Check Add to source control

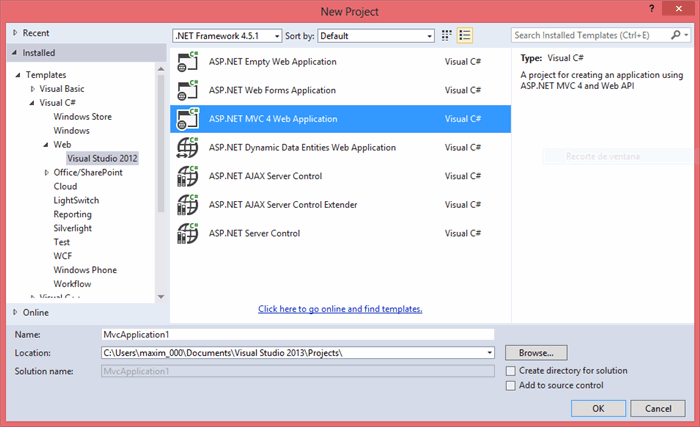click(x=511, y=386)
